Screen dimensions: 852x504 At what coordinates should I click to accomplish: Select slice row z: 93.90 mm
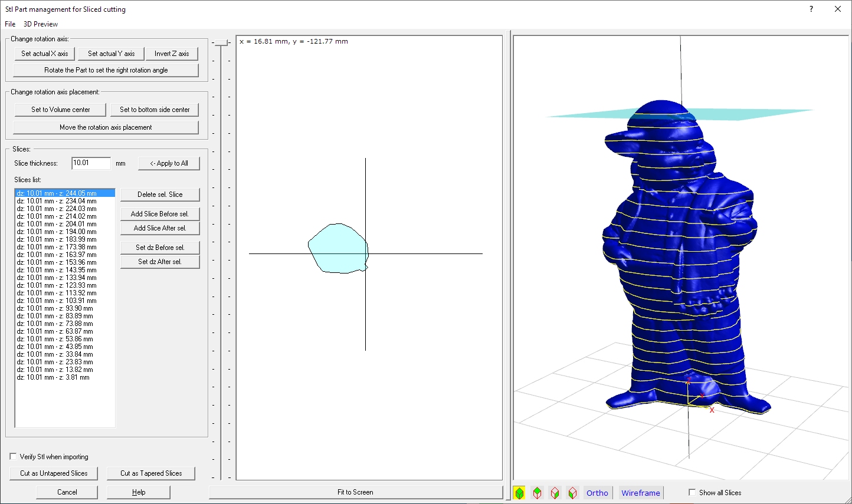65,308
